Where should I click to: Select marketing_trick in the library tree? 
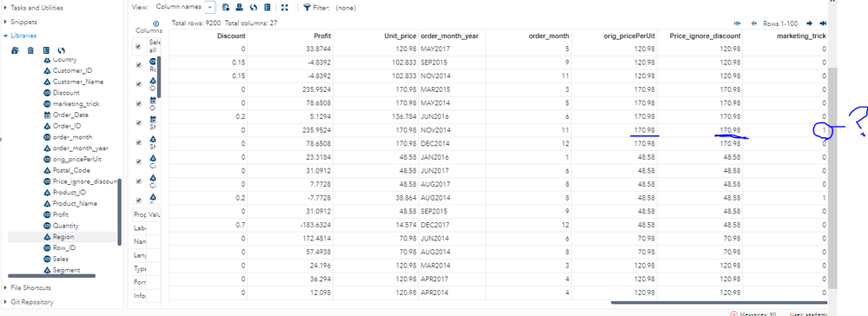click(x=76, y=104)
